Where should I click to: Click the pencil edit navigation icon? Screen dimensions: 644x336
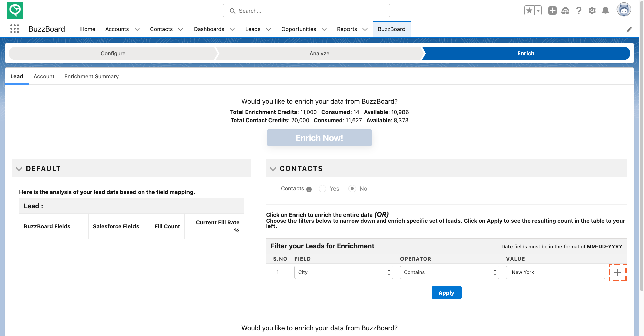pyautogui.click(x=629, y=30)
